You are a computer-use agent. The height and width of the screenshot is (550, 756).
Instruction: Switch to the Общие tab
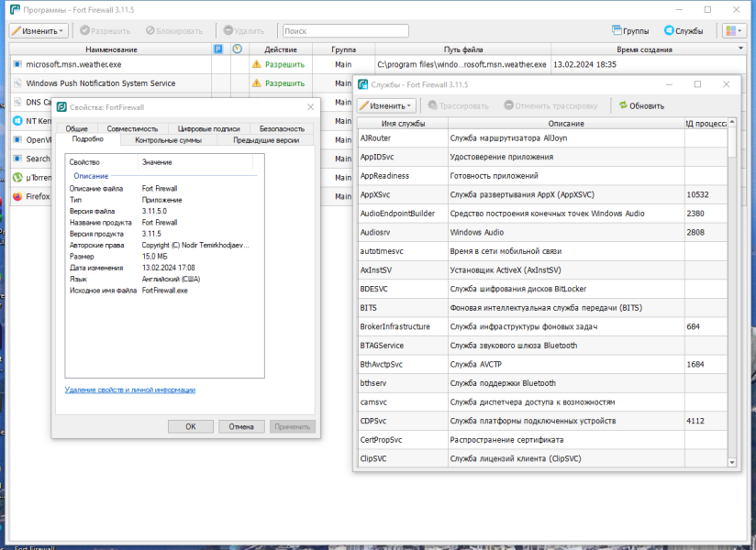(x=77, y=128)
